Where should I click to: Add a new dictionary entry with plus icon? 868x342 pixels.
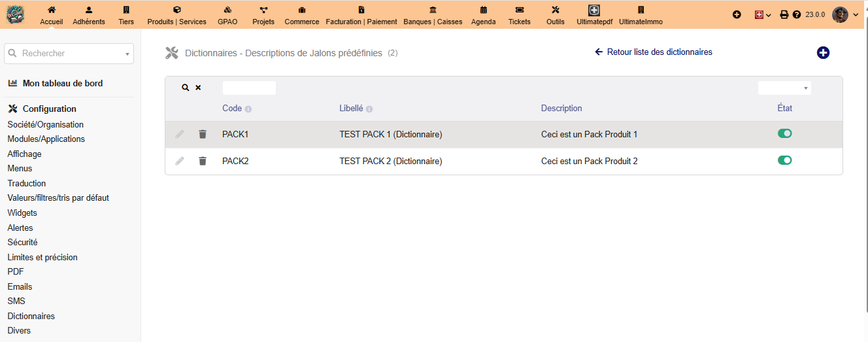click(823, 53)
